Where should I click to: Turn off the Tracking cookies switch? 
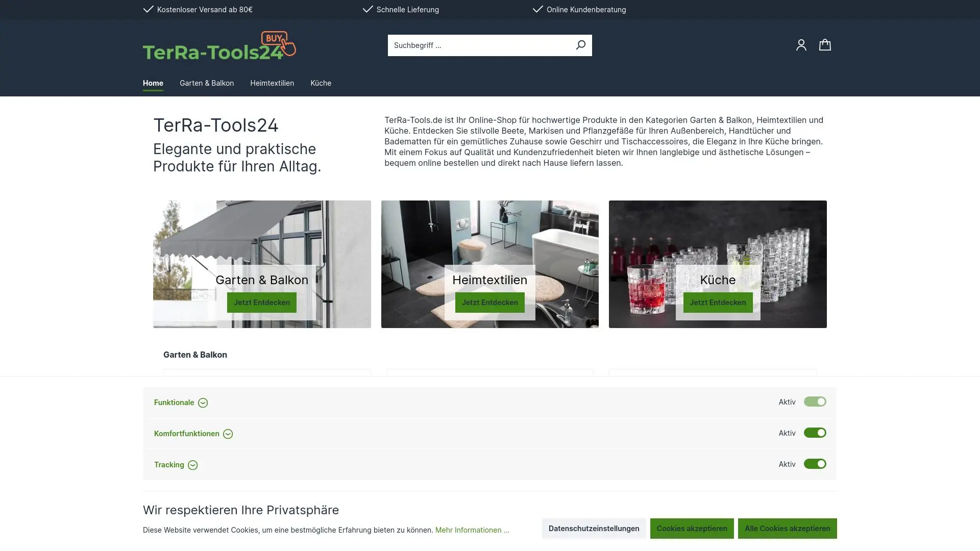point(815,464)
